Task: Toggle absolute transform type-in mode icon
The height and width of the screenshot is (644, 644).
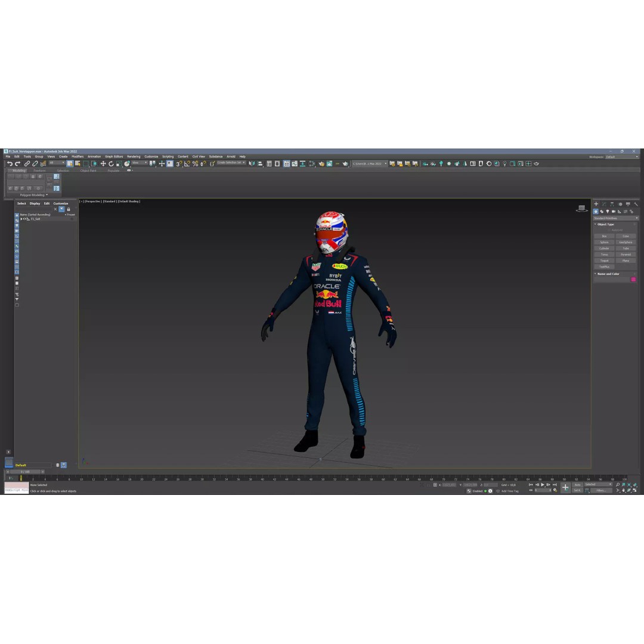Action: pyautogui.click(x=435, y=485)
